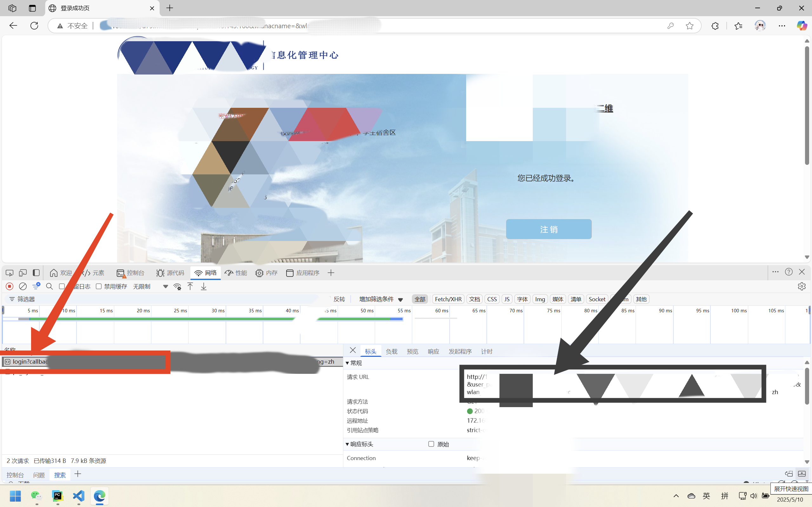Image resolution: width=812 pixels, height=507 pixels.
Task: Activate the inspect element picker in DevTools
Action: tap(10, 273)
